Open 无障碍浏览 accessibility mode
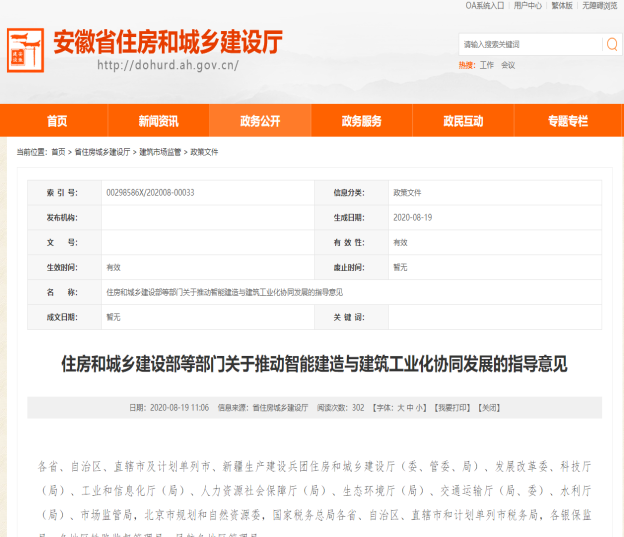Image resolution: width=624 pixels, height=537 pixels. [x=600, y=6]
